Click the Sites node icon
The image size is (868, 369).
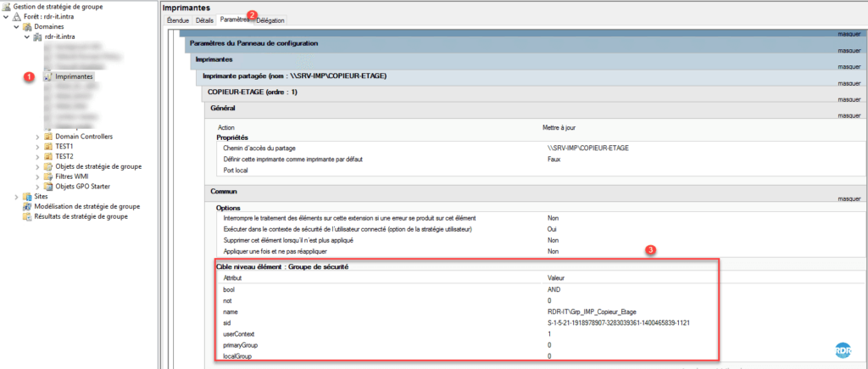point(27,196)
